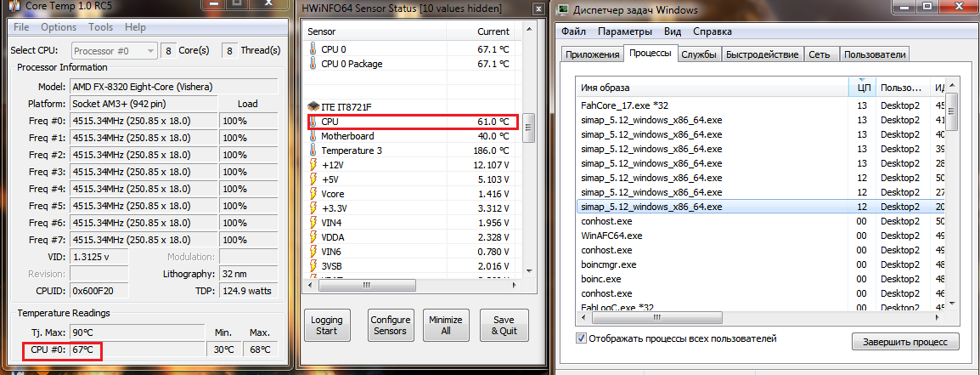The width and height of the screenshot is (980, 375).
Task: Click the HWiNFO vertical scrollbar up arrow
Action: pos(527,30)
